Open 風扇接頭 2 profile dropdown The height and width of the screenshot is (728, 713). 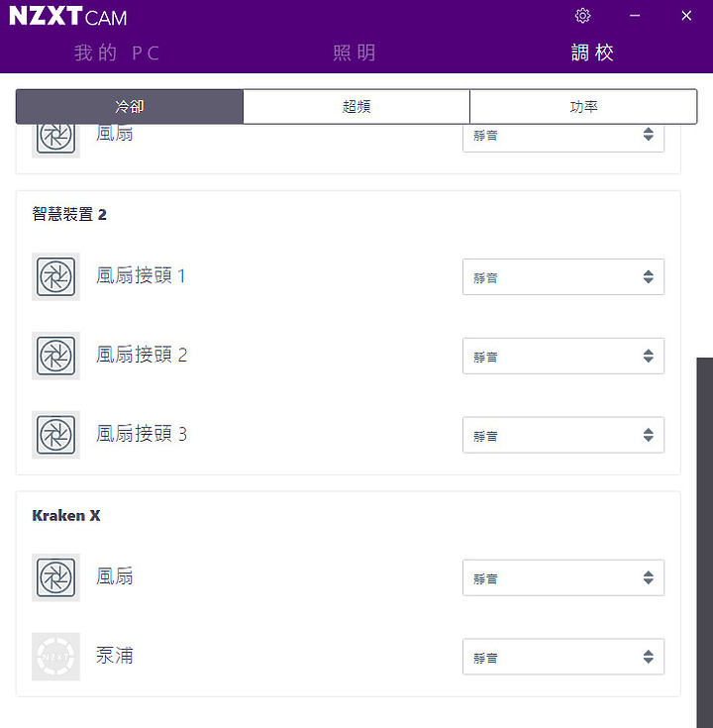[x=563, y=356]
